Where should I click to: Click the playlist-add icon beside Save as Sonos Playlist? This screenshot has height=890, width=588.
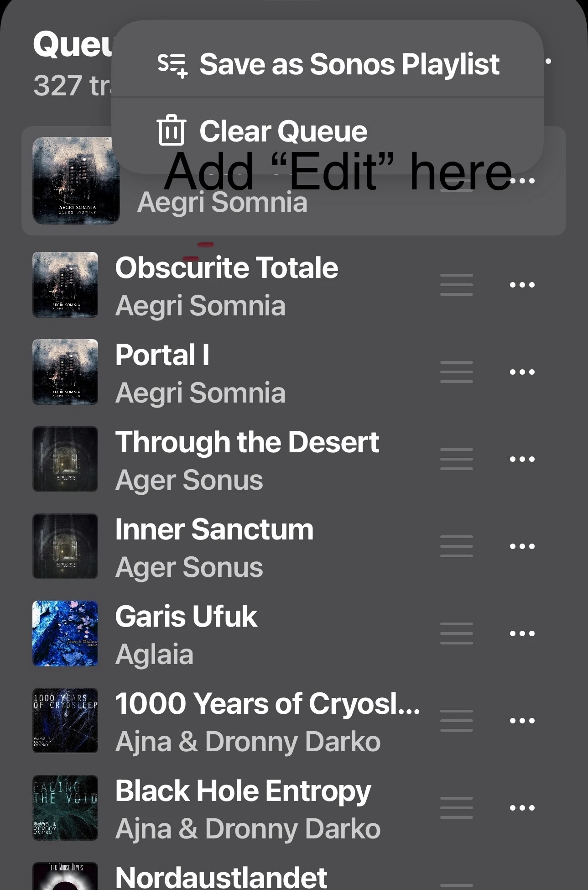(172, 65)
